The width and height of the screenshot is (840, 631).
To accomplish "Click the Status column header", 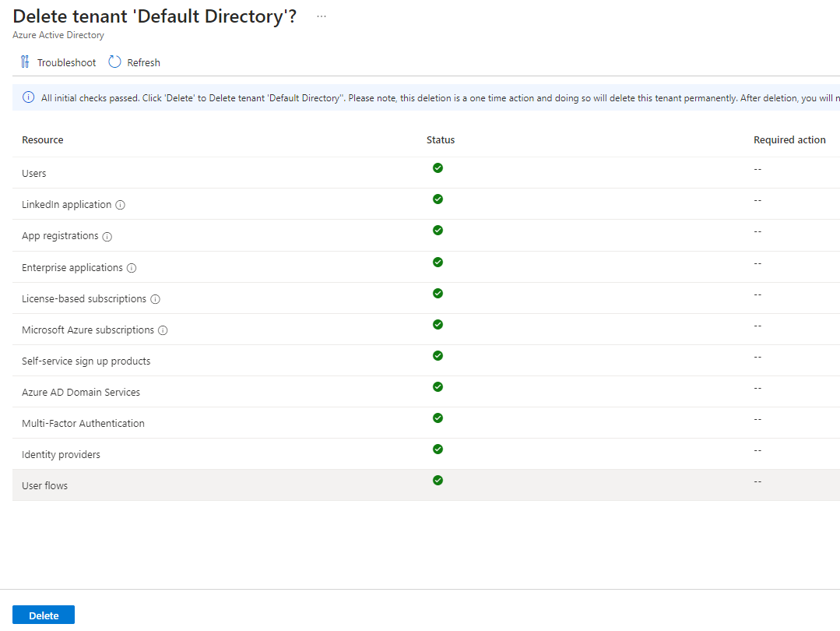I will pos(440,139).
